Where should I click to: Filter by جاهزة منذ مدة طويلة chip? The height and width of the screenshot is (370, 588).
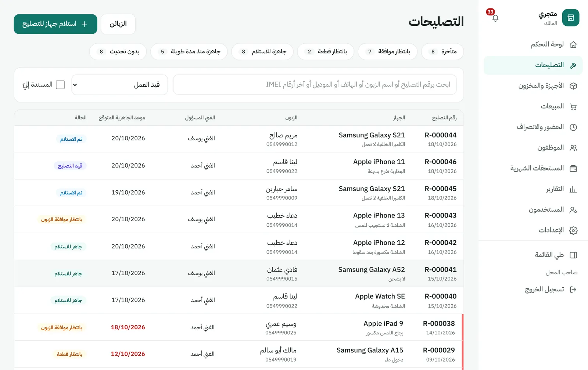189,51
